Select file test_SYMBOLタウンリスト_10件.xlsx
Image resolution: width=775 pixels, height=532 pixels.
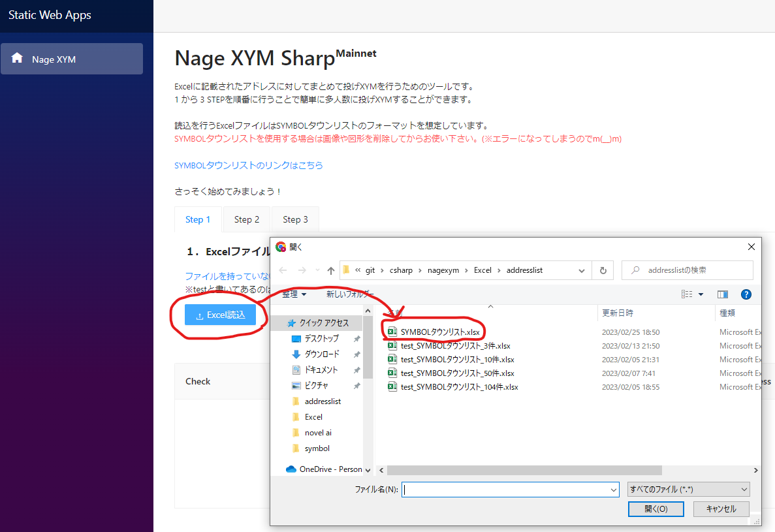457,360
